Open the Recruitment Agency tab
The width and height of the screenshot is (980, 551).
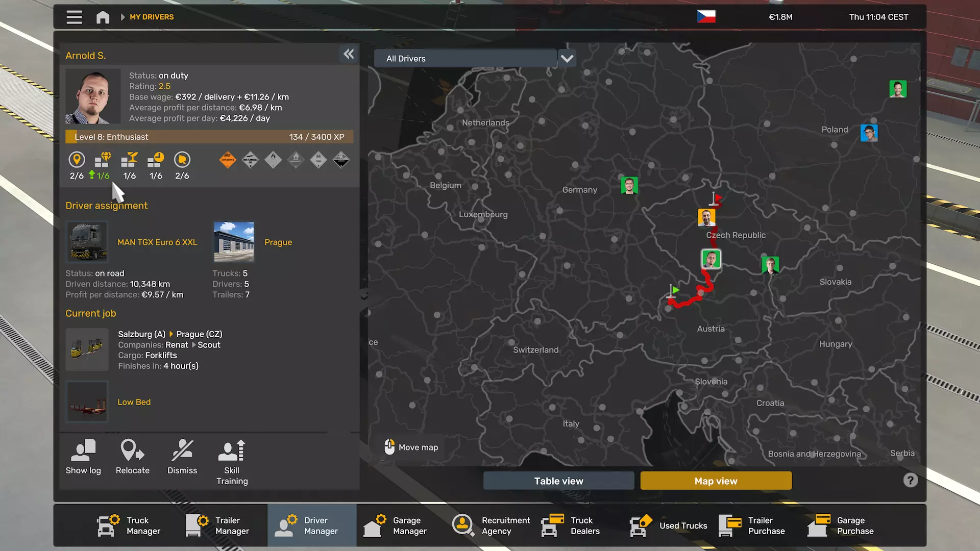pos(491,525)
